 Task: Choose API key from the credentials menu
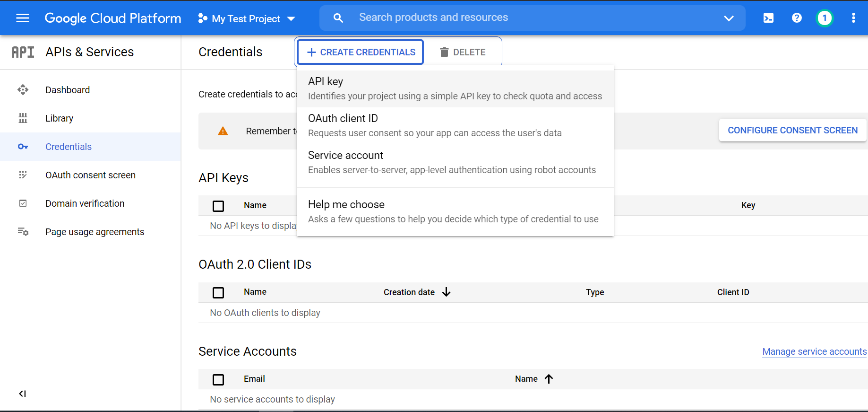[455, 89]
